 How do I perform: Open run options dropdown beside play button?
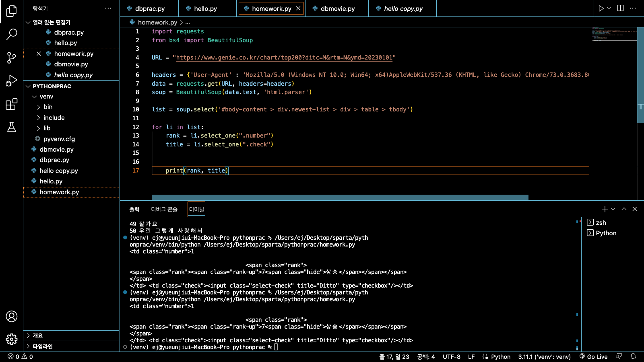[609, 8]
